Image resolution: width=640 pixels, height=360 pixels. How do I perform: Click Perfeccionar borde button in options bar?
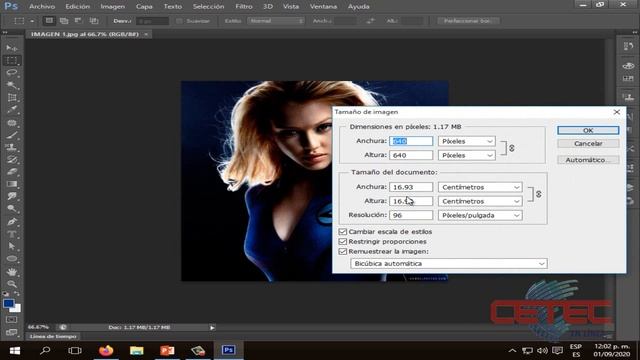tap(468, 21)
